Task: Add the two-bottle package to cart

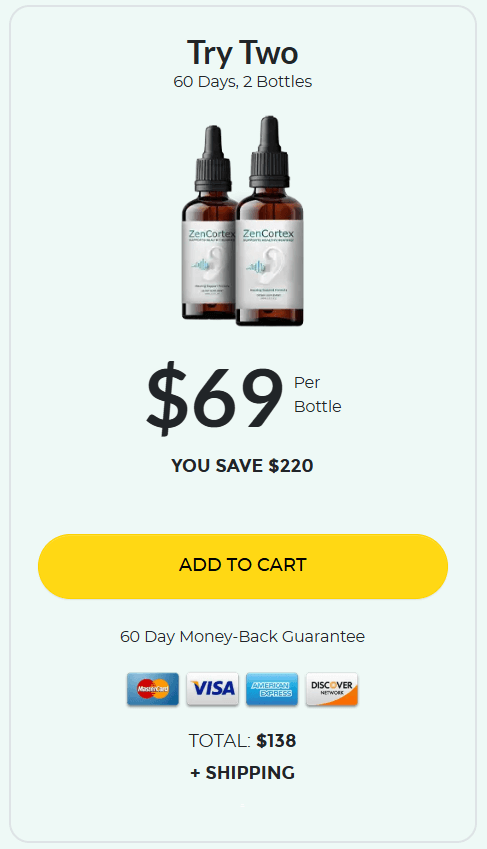Action: pyautogui.click(x=243, y=566)
